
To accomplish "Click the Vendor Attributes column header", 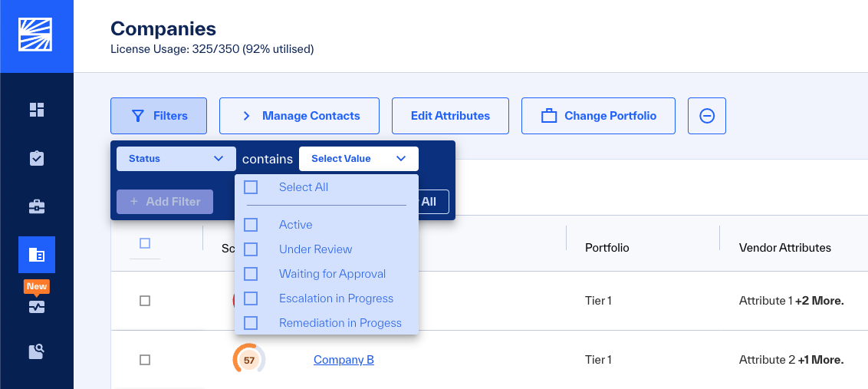I will coord(785,248).
